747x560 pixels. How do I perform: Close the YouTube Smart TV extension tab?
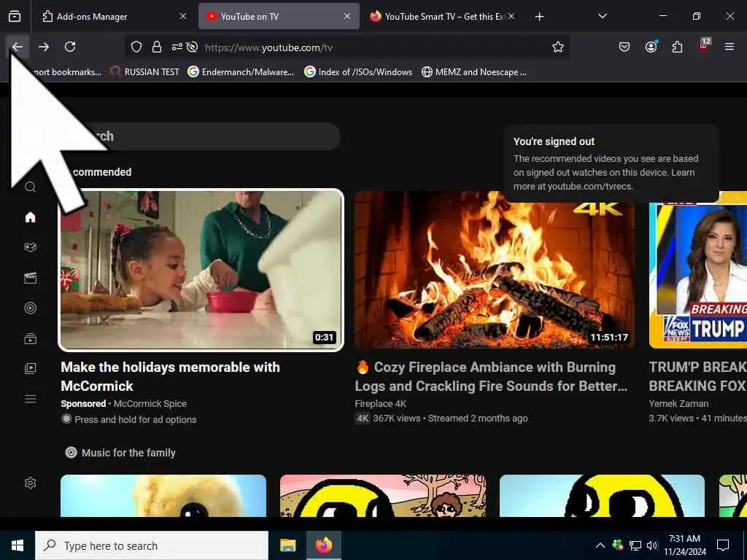pyautogui.click(x=511, y=16)
